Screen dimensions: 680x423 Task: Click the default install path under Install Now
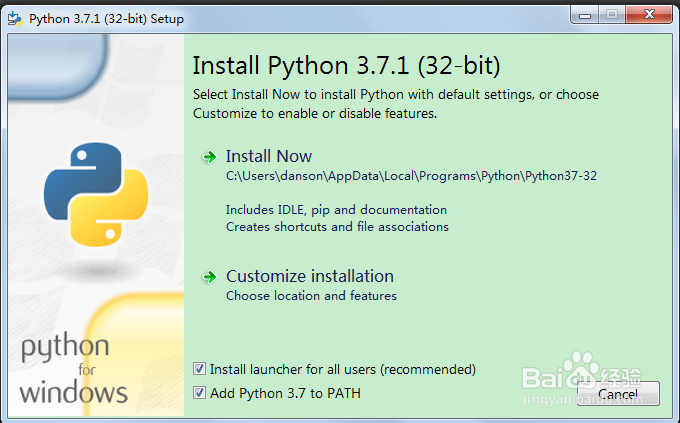point(411,176)
